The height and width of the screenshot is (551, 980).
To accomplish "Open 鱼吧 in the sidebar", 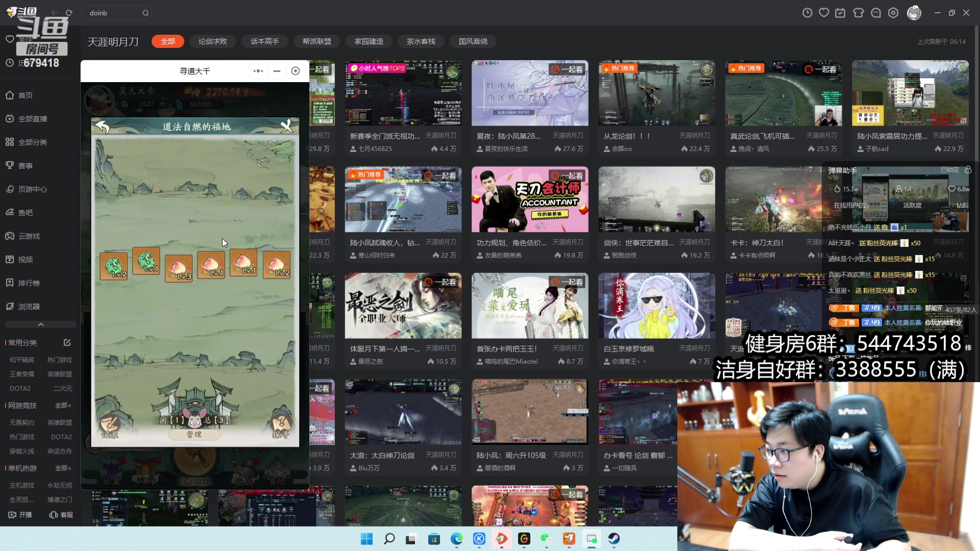I will coord(19,213).
